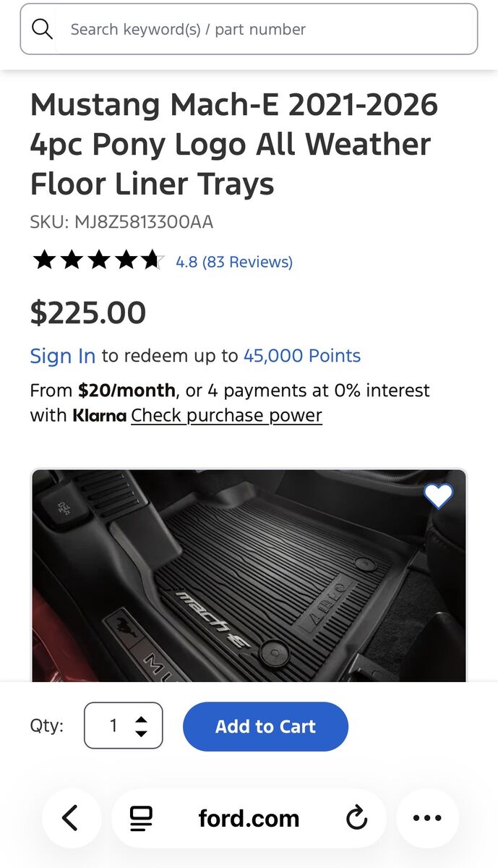Viewport: 498px width, 868px height.
Task: Increase quantity with the up arrow
Action: pos(142,720)
